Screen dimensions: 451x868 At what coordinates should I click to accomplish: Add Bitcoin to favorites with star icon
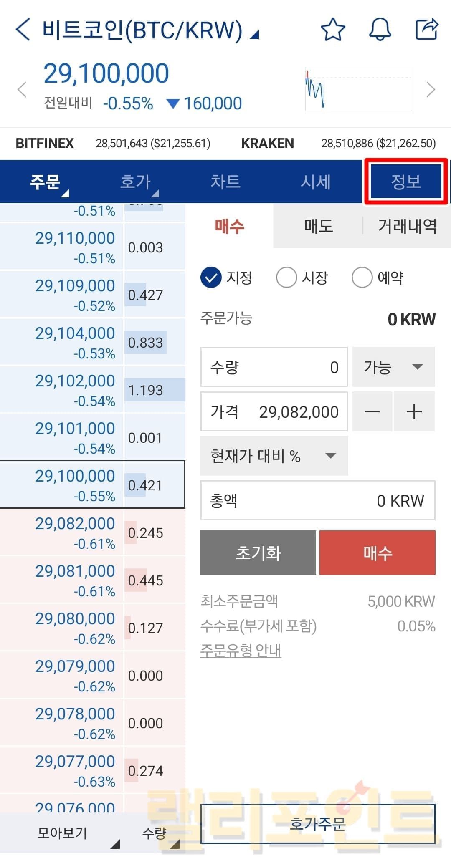333,30
